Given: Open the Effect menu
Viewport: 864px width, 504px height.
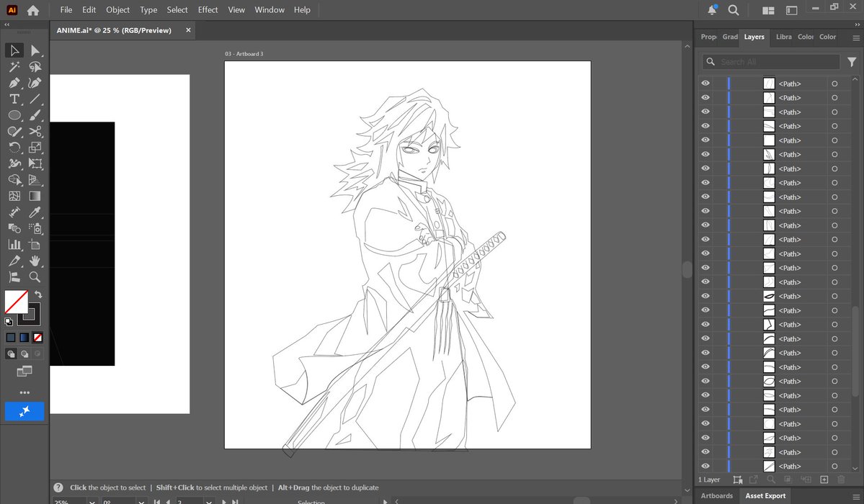Looking at the screenshot, I should click(x=208, y=10).
